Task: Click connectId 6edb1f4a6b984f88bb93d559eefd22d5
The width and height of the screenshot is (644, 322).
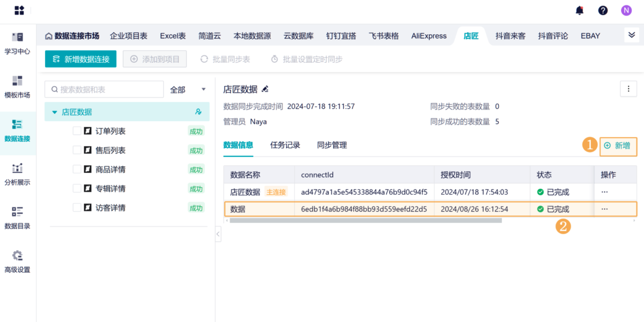Action: [364, 209]
